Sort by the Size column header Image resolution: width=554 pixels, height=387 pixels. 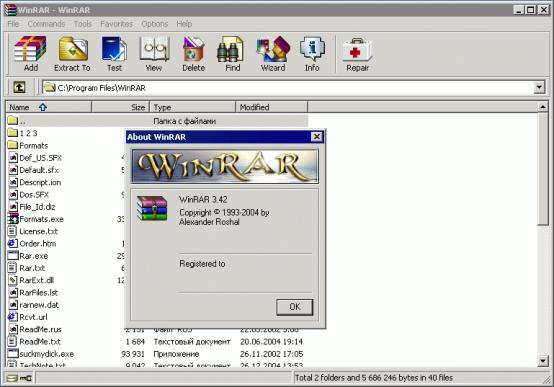point(121,107)
